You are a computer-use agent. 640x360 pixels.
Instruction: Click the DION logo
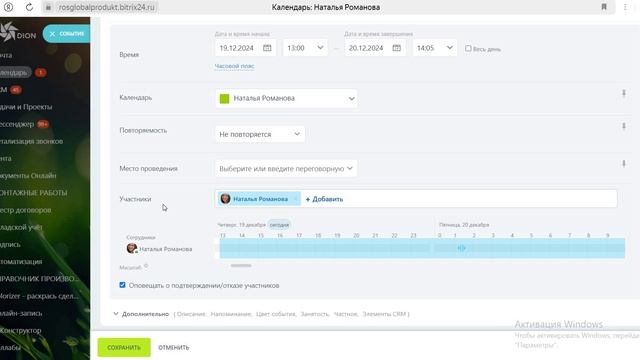[18, 32]
